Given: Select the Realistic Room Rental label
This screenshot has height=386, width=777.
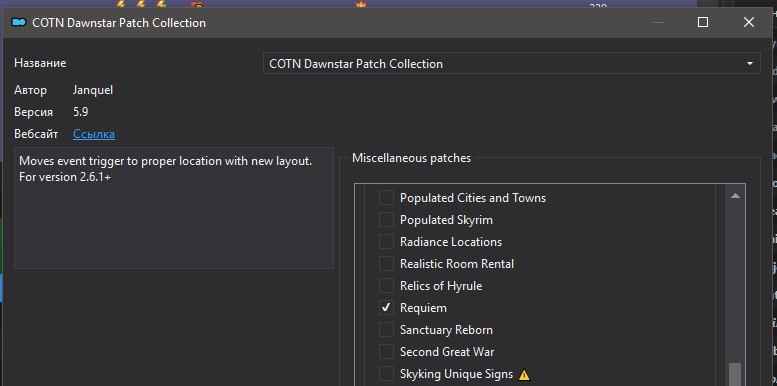Looking at the screenshot, I should click(457, 264).
